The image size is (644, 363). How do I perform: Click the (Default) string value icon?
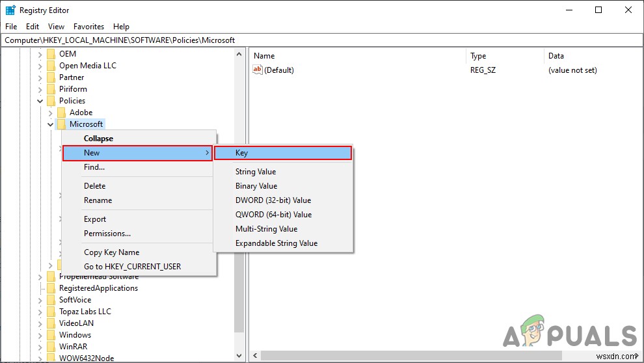[258, 70]
